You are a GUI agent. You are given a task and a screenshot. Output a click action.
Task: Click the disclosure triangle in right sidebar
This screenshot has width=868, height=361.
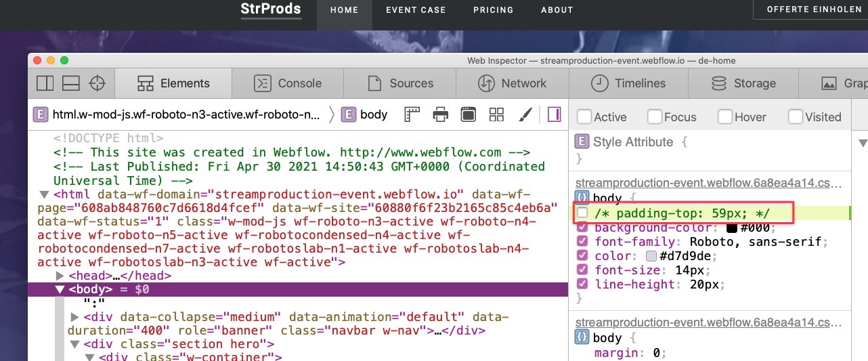(863, 143)
